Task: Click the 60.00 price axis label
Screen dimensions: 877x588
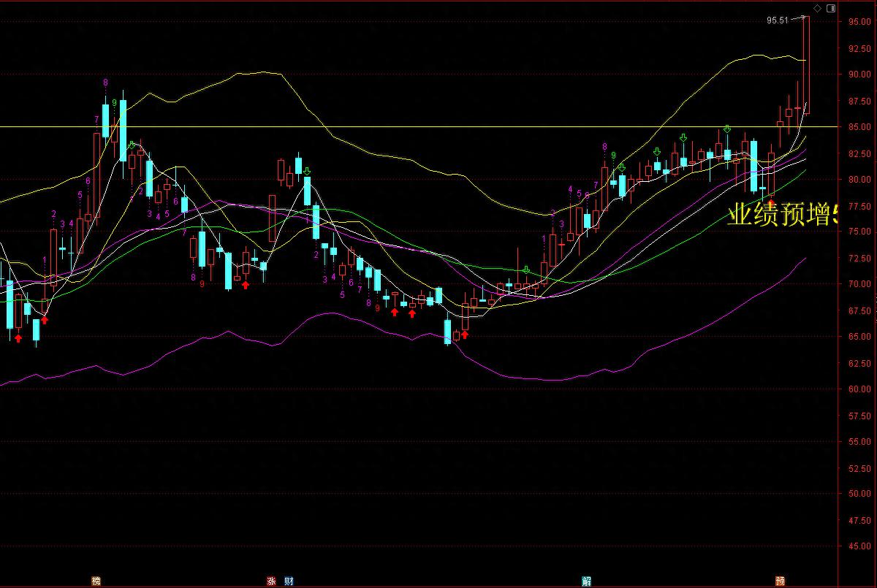Action: [859, 389]
